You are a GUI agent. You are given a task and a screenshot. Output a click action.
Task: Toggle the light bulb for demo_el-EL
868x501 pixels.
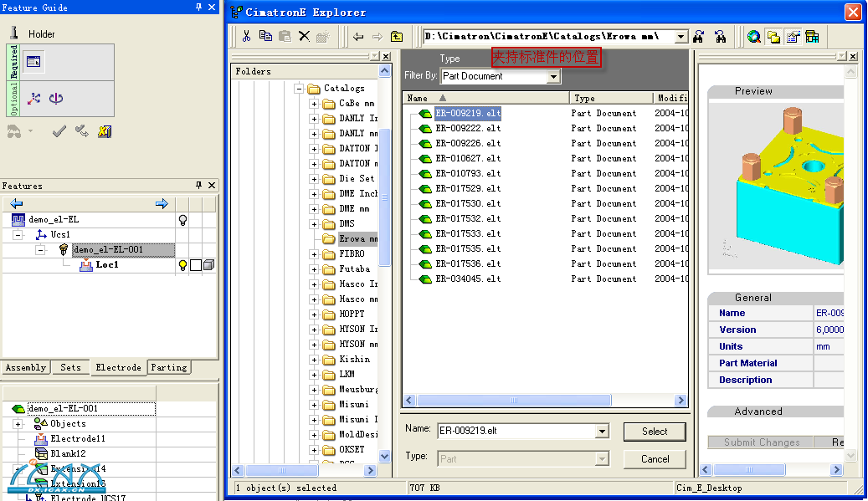tap(182, 220)
